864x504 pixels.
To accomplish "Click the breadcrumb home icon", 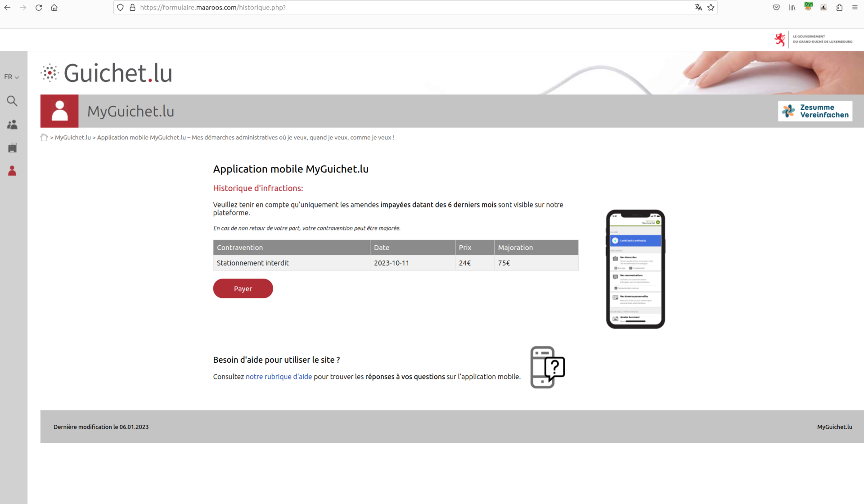I will click(x=44, y=138).
